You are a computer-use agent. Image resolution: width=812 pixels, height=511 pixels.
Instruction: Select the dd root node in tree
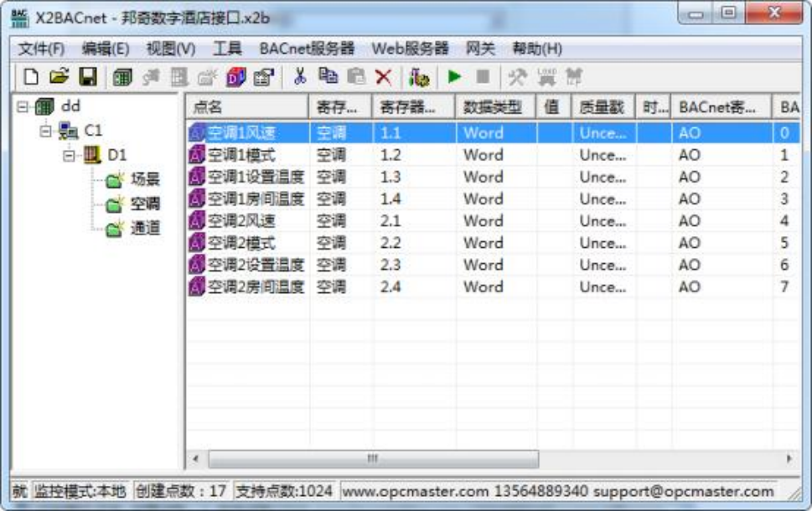[70, 106]
